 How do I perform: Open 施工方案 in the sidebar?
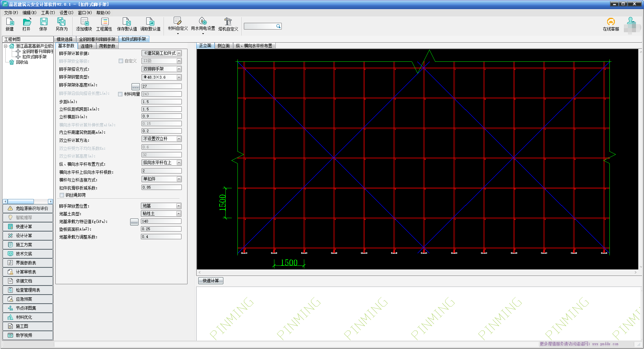point(28,245)
